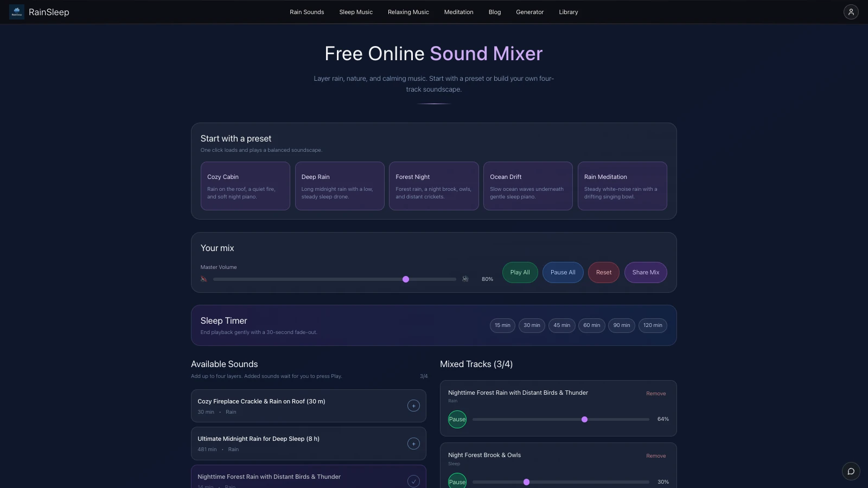Screen dimensions: 868x488
Task: Open the user account icon
Action: [x=851, y=12]
